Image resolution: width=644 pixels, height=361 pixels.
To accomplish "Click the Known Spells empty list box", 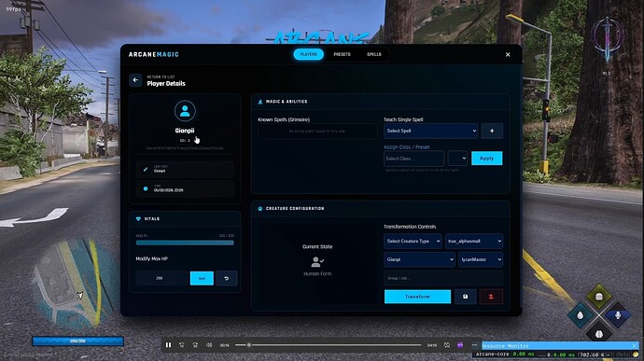I will coord(317,132).
